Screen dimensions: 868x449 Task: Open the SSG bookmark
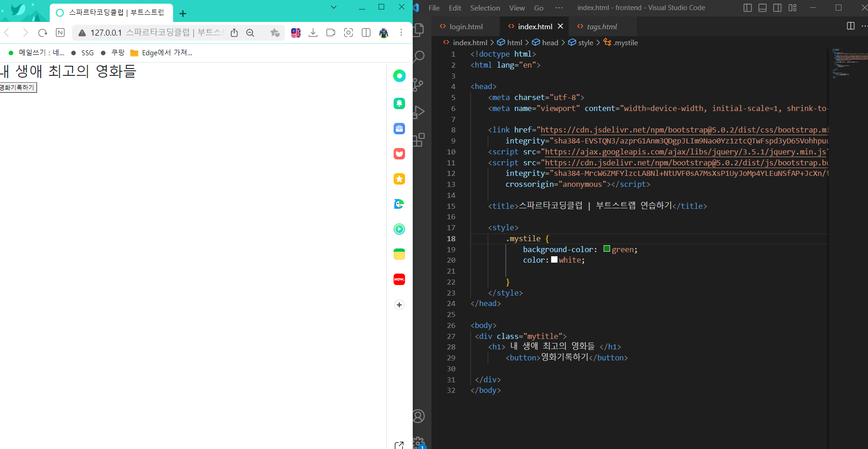click(83, 53)
